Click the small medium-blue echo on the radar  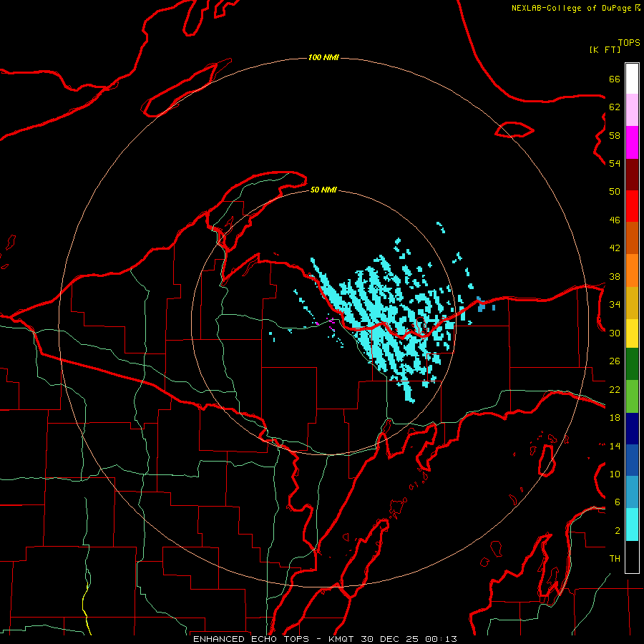(x=481, y=304)
